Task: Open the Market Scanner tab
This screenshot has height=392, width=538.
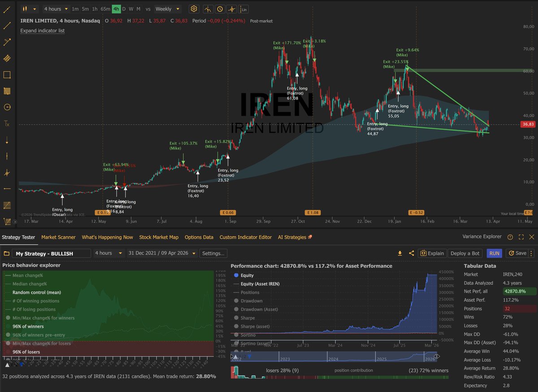Action: [58, 237]
